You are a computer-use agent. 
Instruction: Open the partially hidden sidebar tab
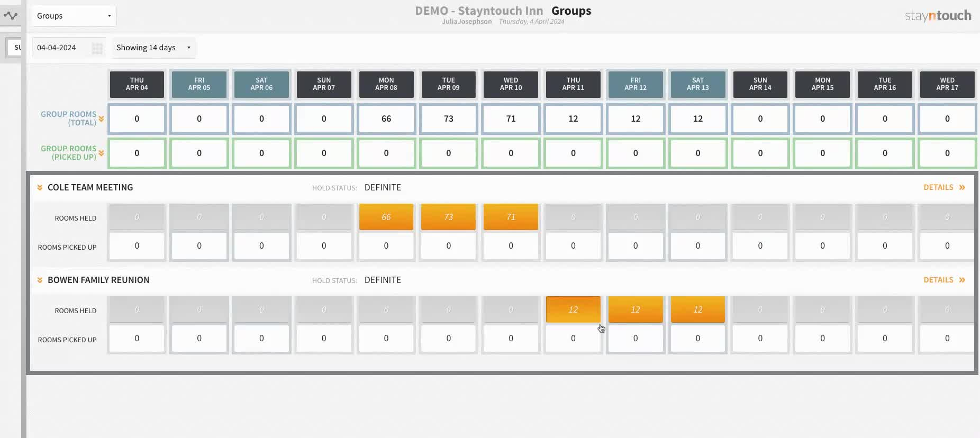[14, 47]
